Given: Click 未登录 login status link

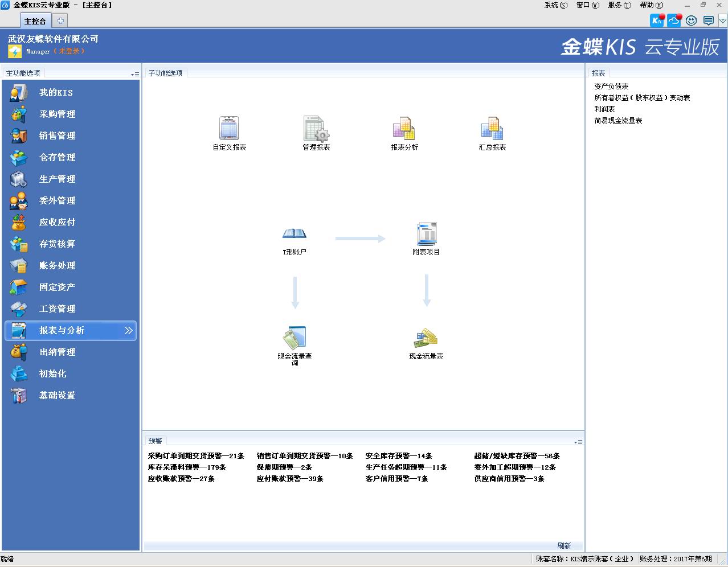Looking at the screenshot, I should tap(69, 51).
